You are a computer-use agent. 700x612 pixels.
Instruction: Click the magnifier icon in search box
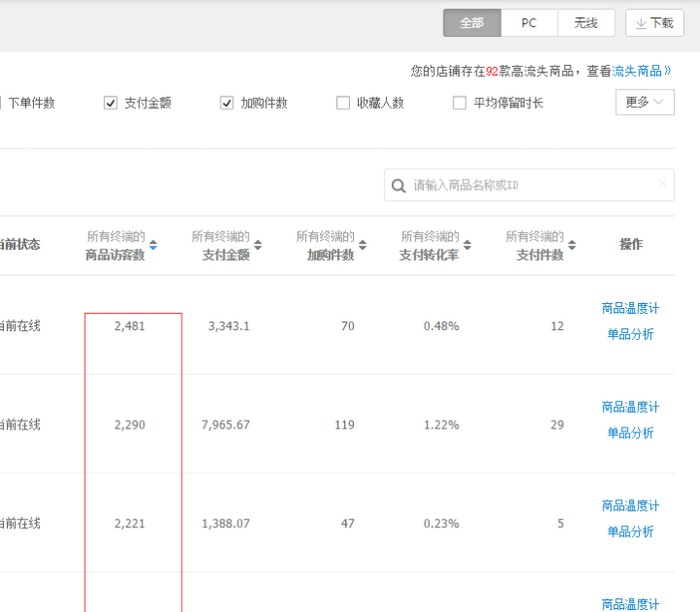tap(399, 186)
